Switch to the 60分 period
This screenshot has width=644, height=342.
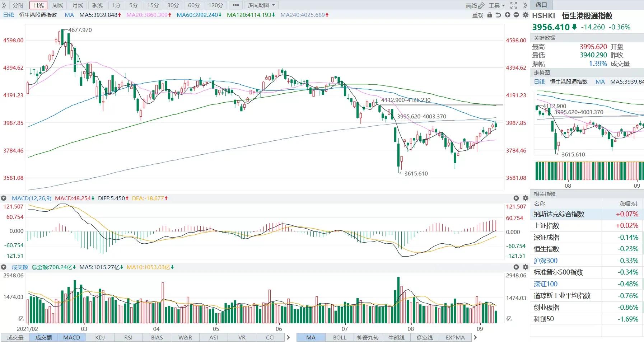[194, 5]
